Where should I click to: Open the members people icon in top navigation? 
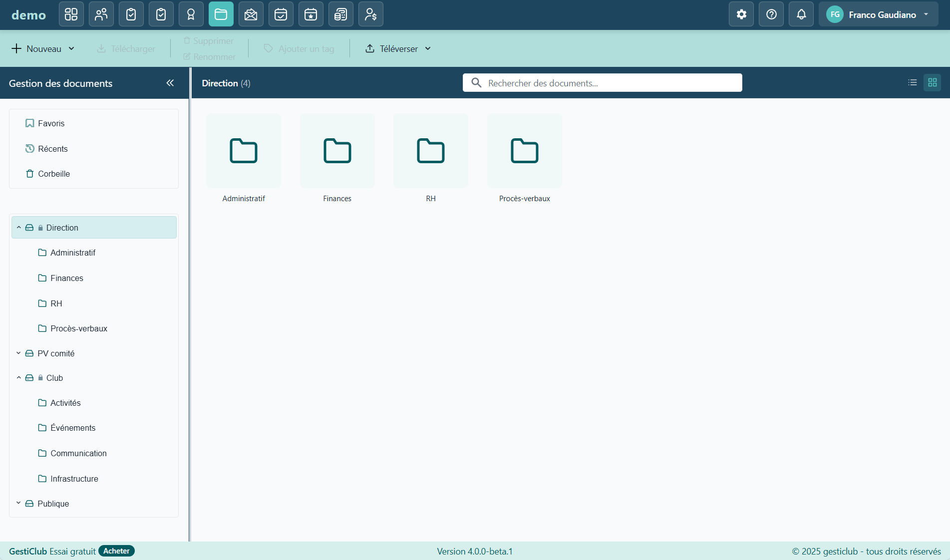point(101,14)
